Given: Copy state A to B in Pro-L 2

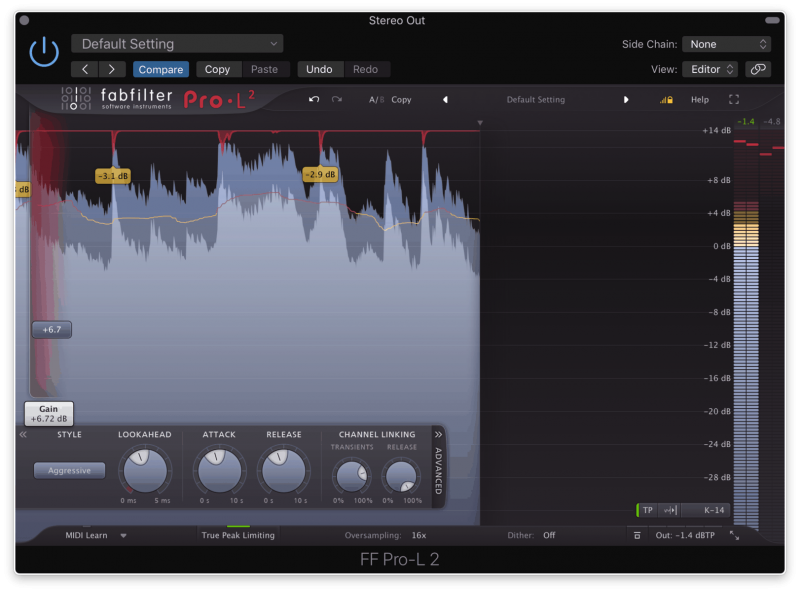Looking at the screenshot, I should pos(401,100).
